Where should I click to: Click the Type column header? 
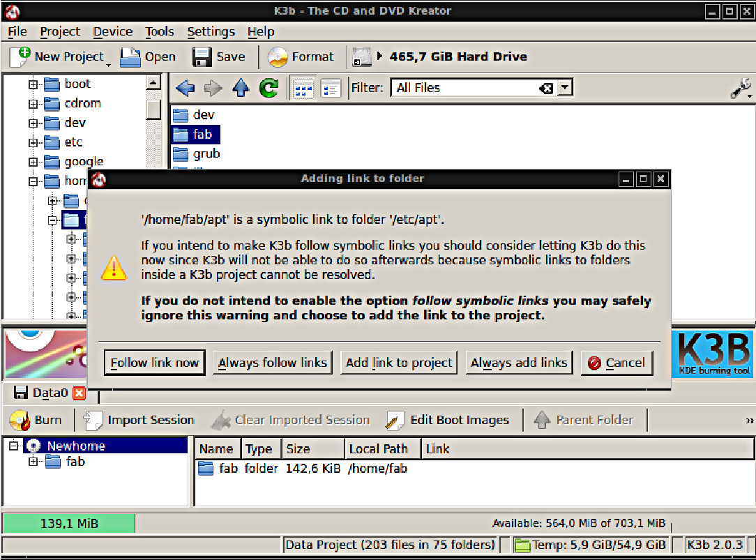tap(262, 449)
